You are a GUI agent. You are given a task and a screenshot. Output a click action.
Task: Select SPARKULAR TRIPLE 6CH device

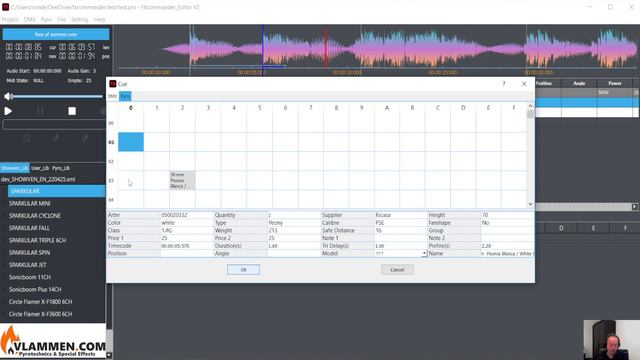pos(37,240)
